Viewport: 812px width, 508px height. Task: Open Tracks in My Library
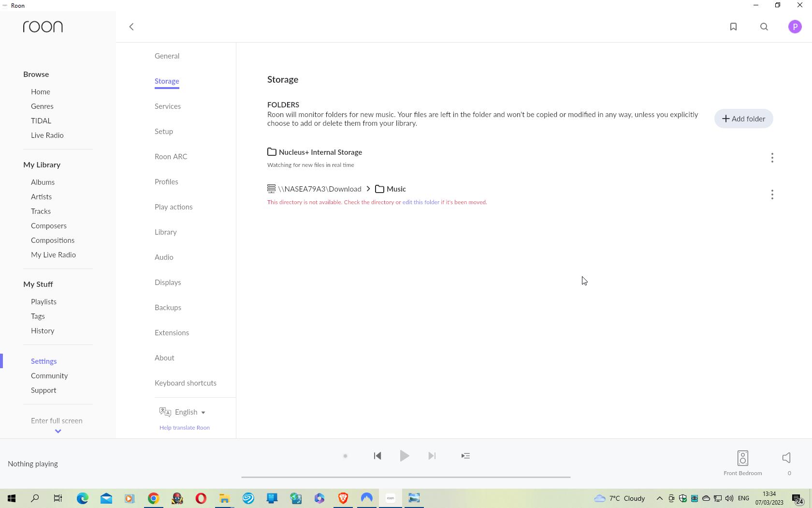coord(41,211)
